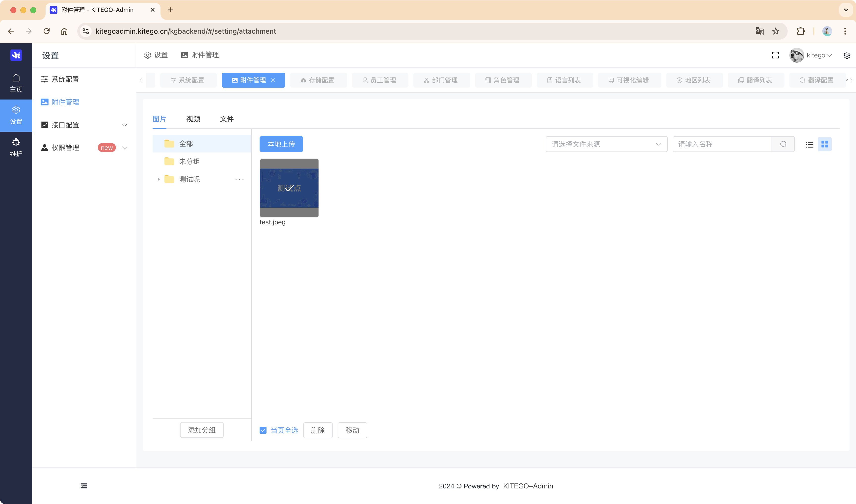856x504 pixels.
Task: Switch to the 图片 tab
Action: click(159, 119)
